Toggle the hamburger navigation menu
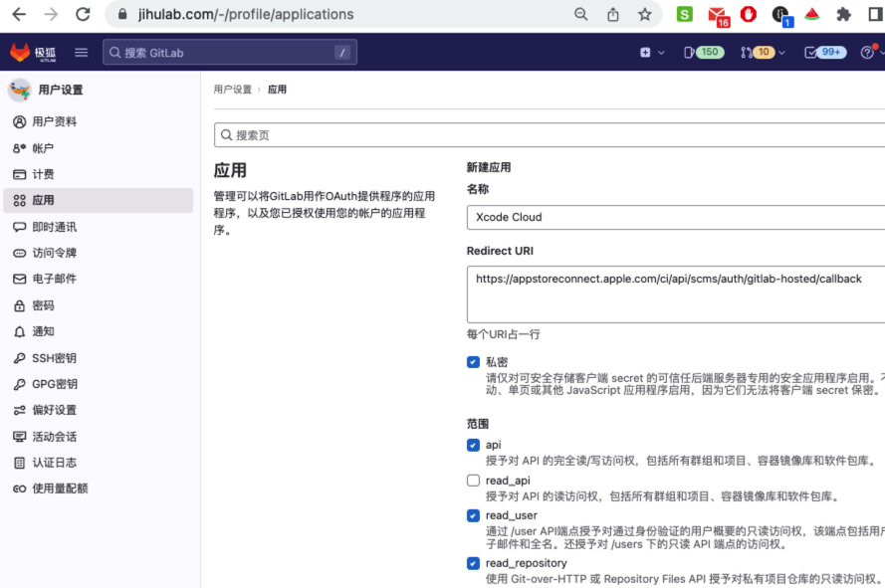 (x=82, y=53)
